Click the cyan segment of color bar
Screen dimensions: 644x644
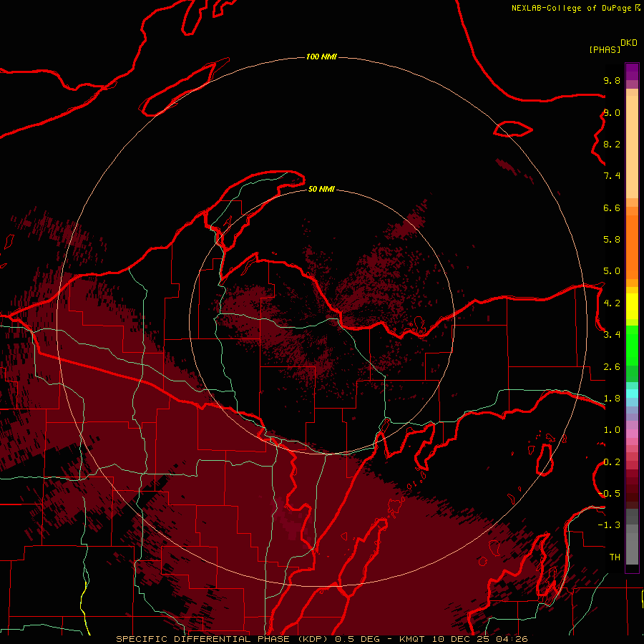(x=632, y=394)
